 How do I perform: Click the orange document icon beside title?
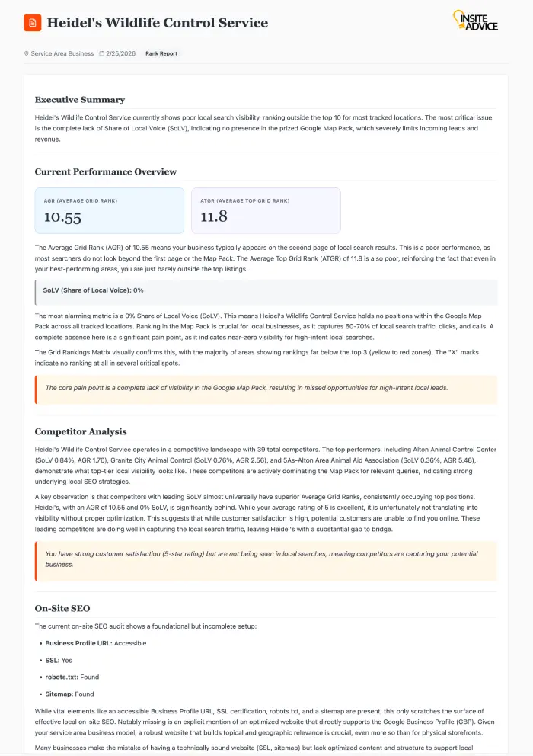click(x=33, y=23)
